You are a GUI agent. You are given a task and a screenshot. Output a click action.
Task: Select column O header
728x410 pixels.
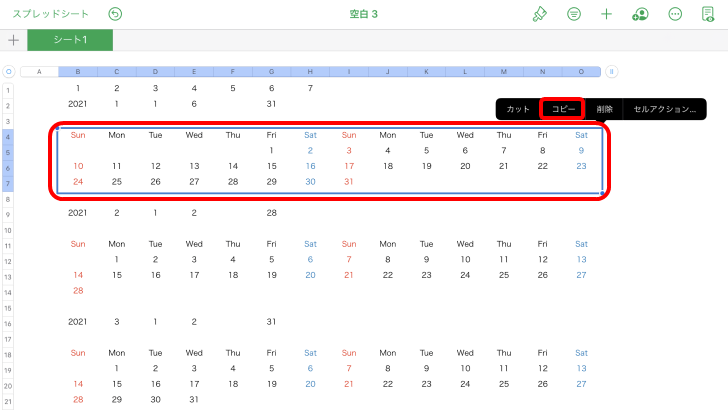tap(581, 72)
